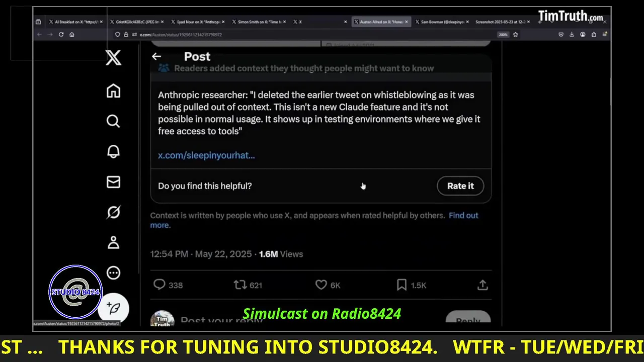644x362 pixels.
Task: Open a new browser tab
Action: pos(539,22)
